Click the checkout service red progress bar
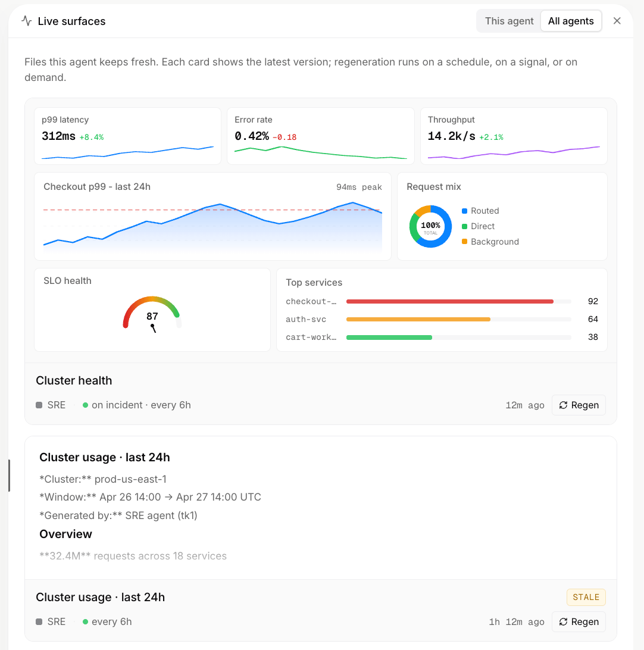This screenshot has width=644, height=650. point(449,301)
